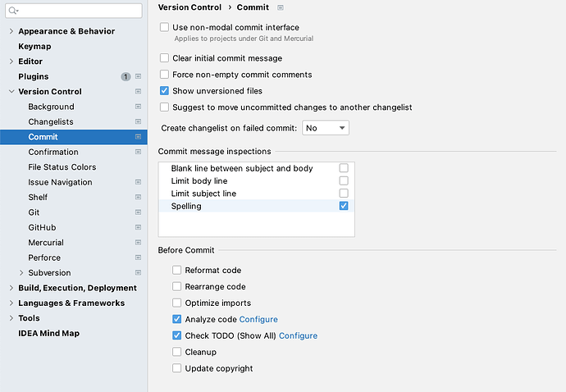Click the Plugins update count badge

126,76
